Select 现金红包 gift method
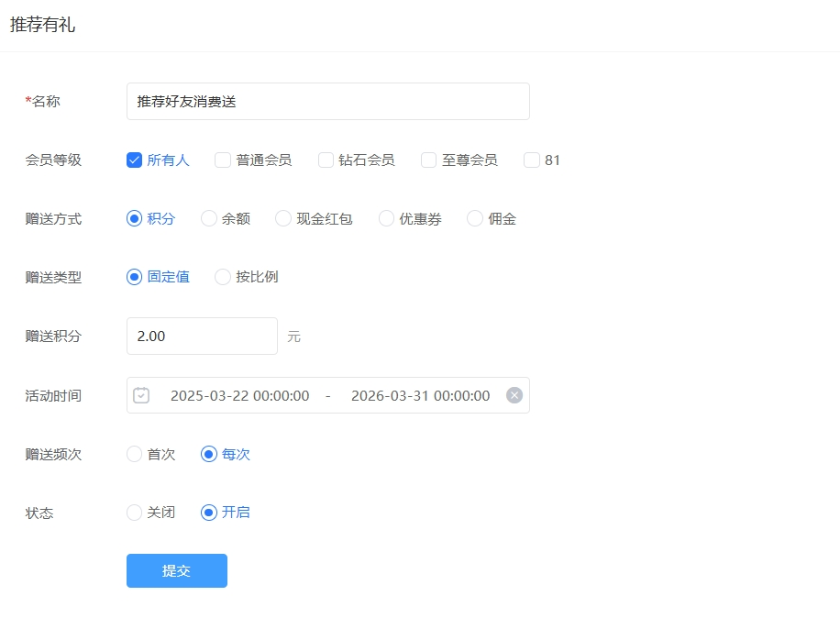The height and width of the screenshot is (618, 840). (x=282, y=218)
